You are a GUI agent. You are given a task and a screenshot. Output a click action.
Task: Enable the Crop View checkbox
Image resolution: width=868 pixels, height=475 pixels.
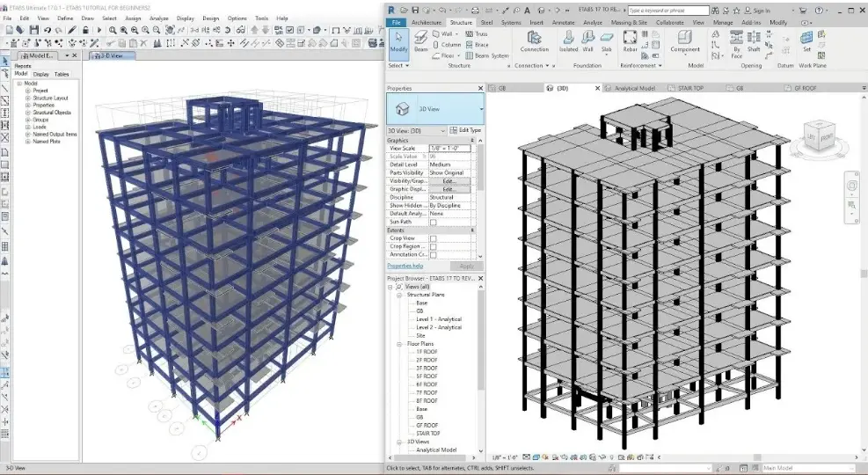pyautogui.click(x=433, y=238)
